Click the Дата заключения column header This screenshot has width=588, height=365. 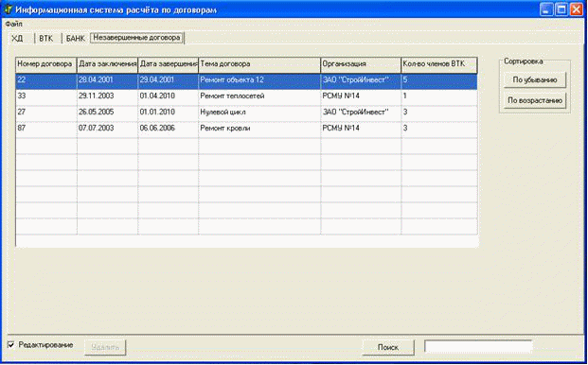coord(107,65)
